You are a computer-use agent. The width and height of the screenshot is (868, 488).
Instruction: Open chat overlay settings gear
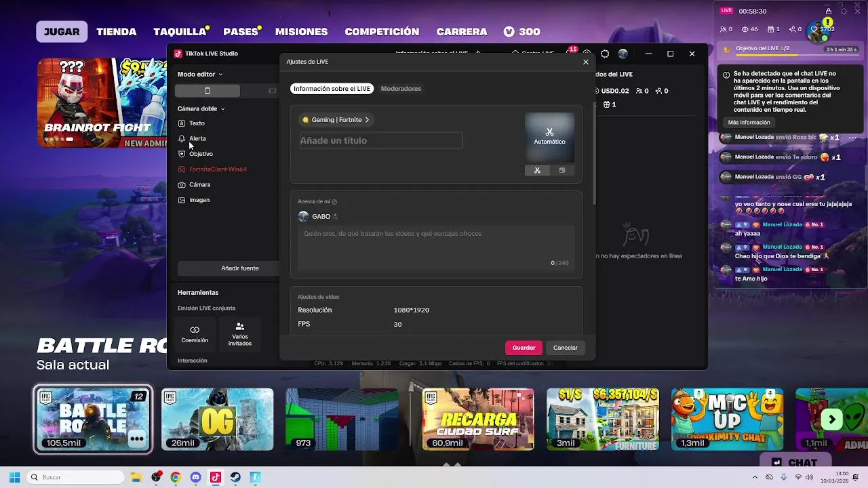(844, 11)
